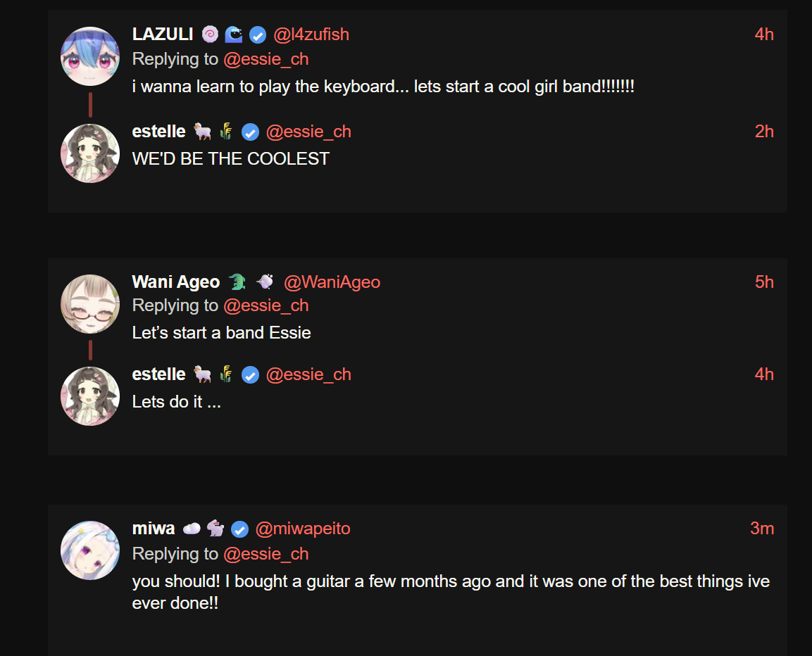Click the "Wani Ageo" display name
Screen dimensions: 812x656
pos(176,282)
